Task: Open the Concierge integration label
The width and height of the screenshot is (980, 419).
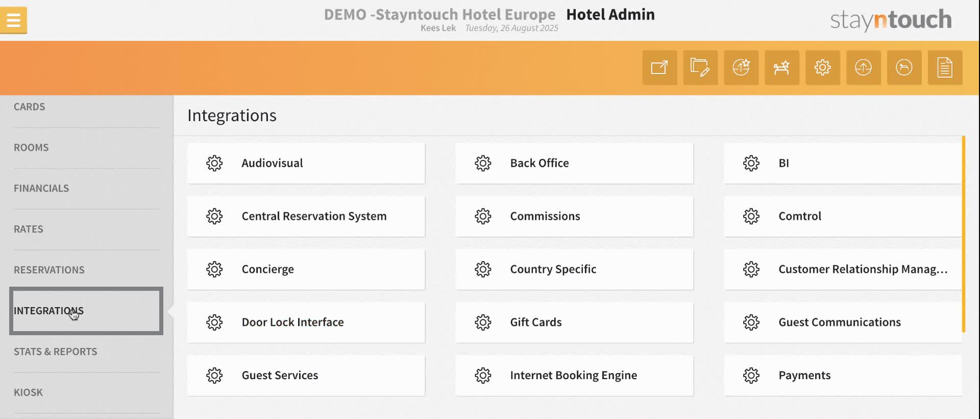Action: click(x=267, y=269)
